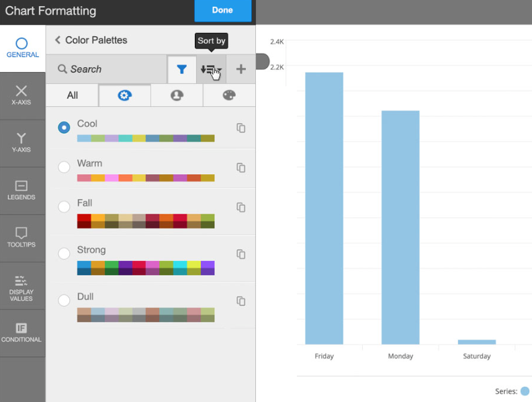Choose the Fall palette radio button
The image size is (532, 402).
point(64,207)
